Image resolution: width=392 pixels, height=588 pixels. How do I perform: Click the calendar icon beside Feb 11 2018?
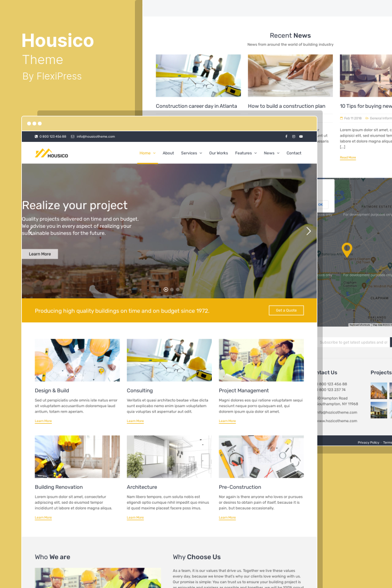click(341, 118)
